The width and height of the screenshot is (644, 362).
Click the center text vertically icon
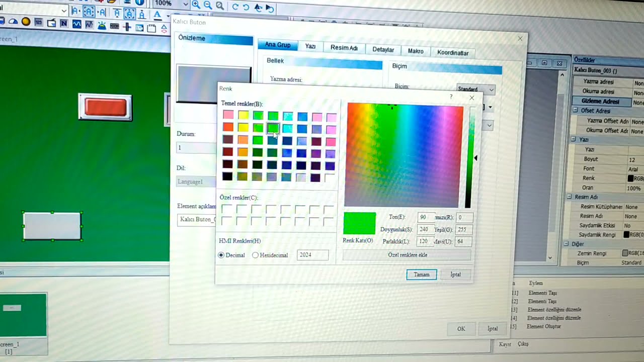(x=129, y=13)
